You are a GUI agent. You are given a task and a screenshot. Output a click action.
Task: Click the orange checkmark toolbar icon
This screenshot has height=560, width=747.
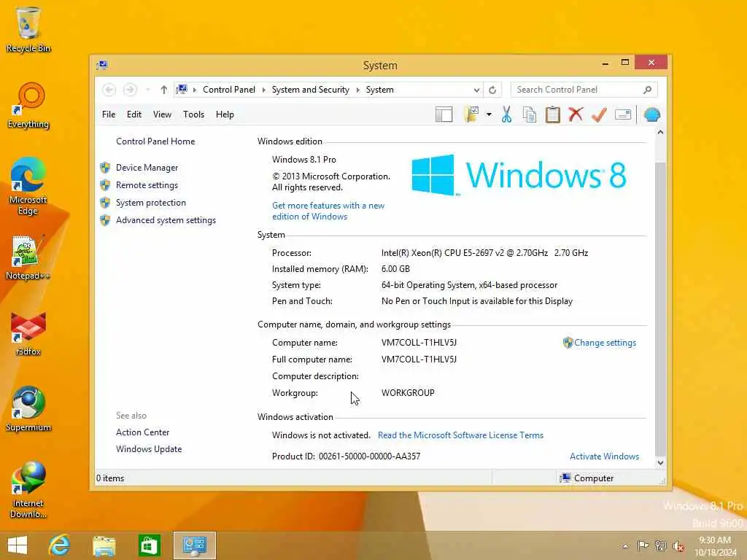tap(600, 114)
